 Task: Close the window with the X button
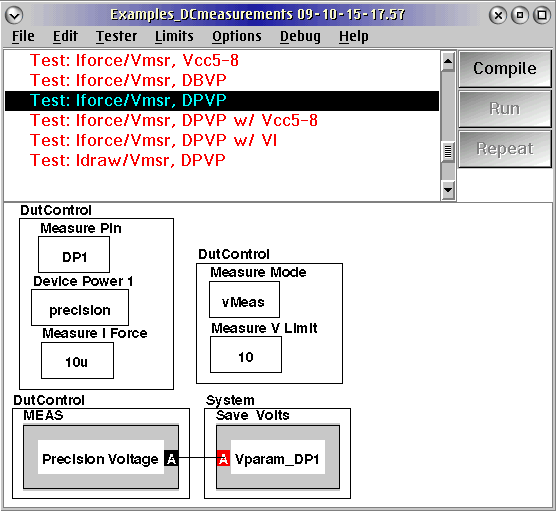click(498, 15)
